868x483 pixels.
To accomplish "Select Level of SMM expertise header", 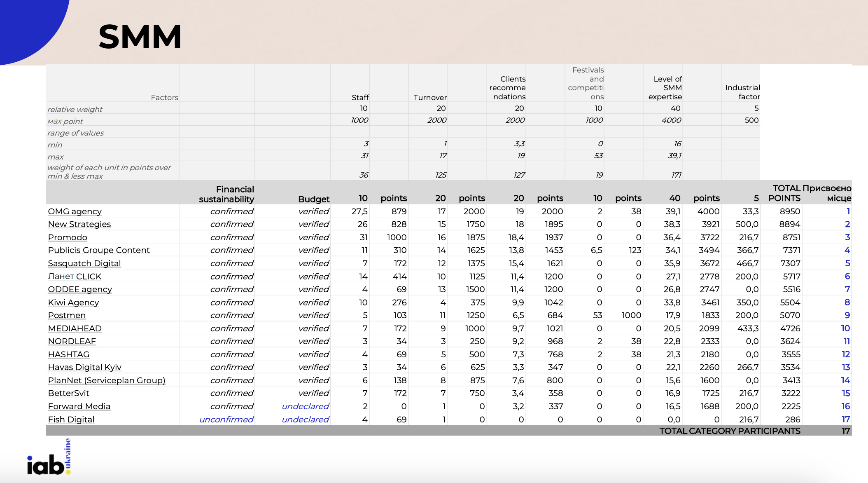I will pos(665,88).
